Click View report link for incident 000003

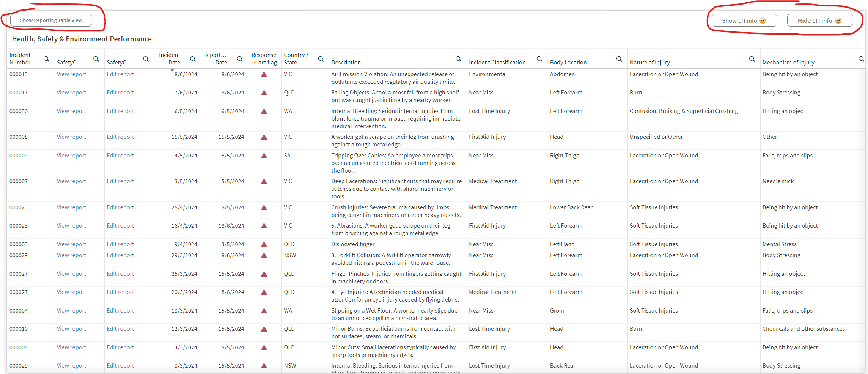[x=71, y=244]
